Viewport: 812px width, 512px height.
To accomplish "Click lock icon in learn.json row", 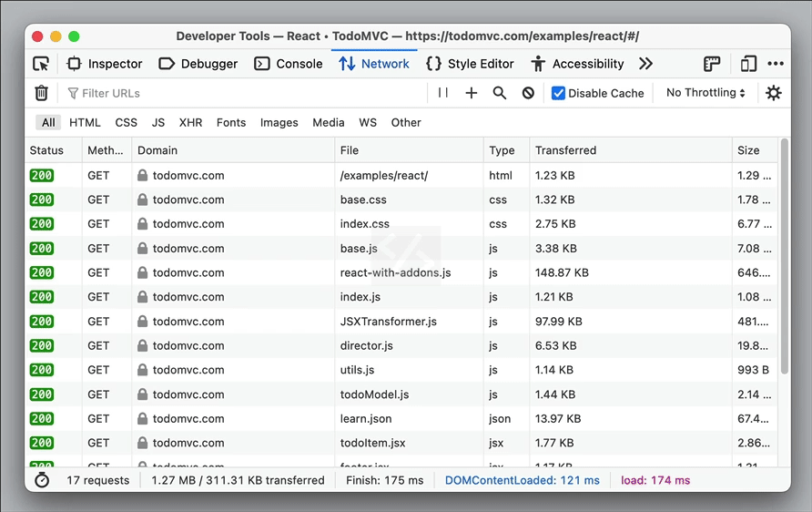I will click(x=142, y=419).
